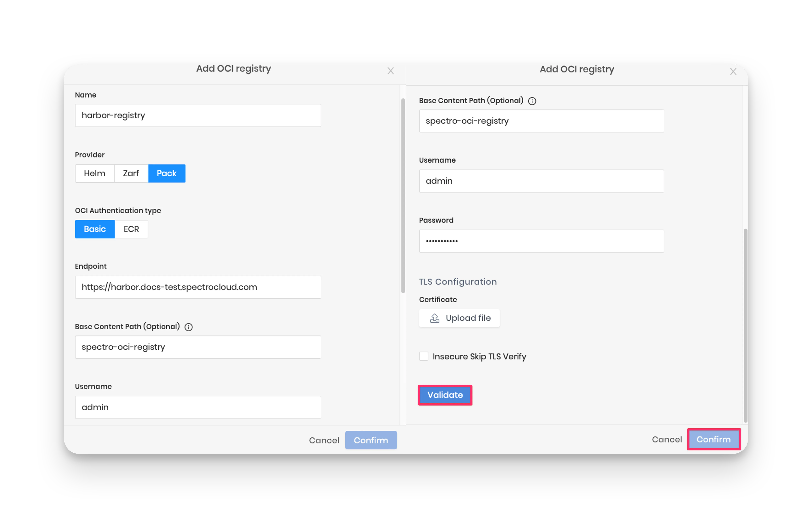Click info icon beside left Base Content Path

click(188, 327)
